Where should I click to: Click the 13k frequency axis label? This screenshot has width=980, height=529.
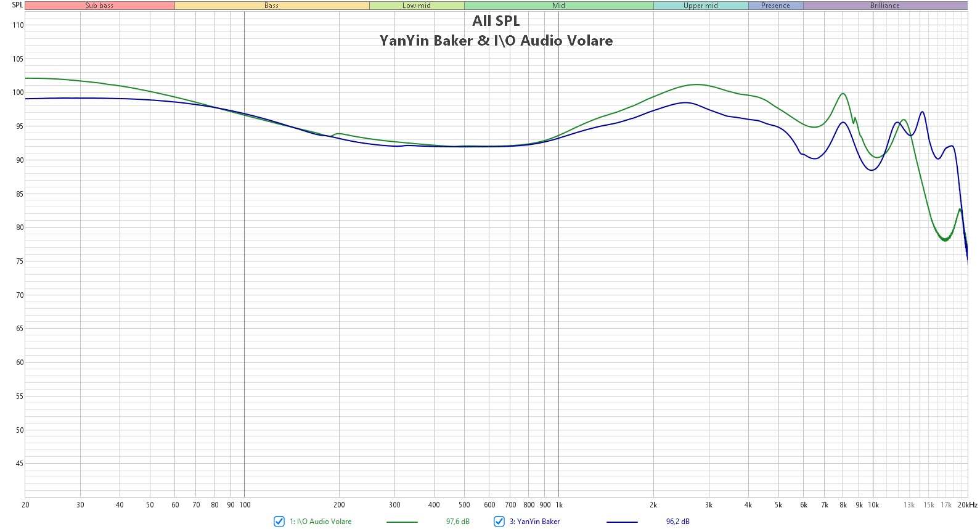pyautogui.click(x=909, y=505)
